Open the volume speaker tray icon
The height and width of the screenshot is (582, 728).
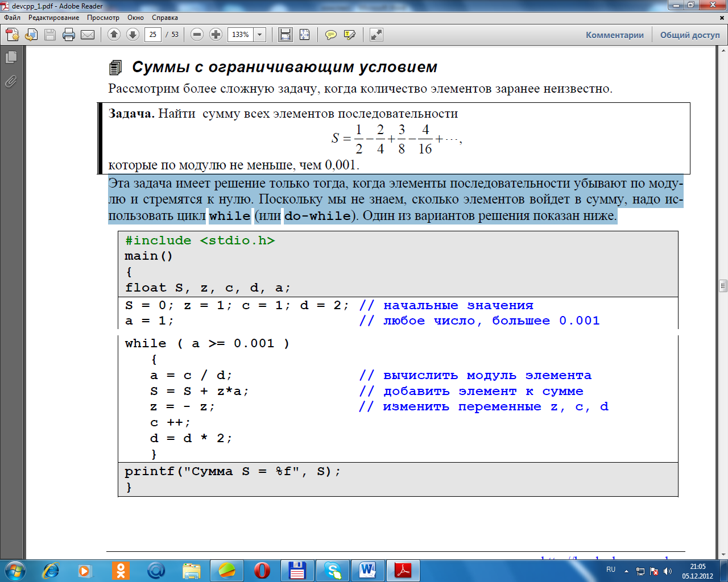668,571
